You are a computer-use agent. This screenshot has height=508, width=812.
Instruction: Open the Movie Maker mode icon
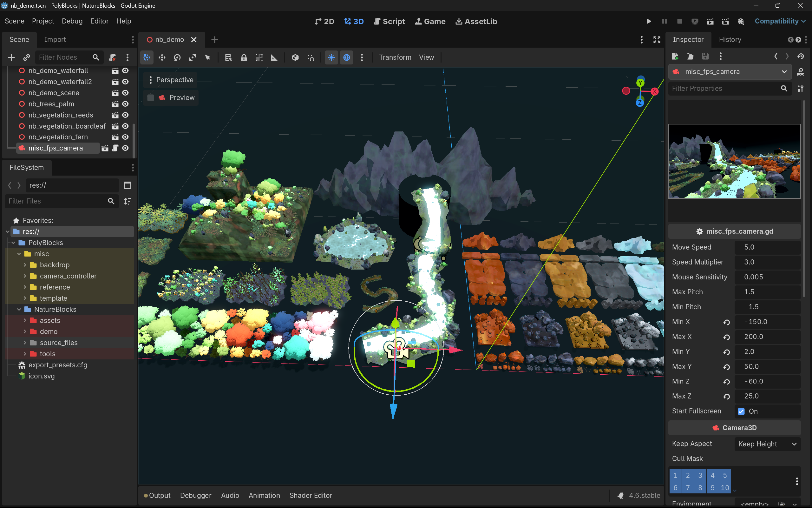click(x=741, y=21)
